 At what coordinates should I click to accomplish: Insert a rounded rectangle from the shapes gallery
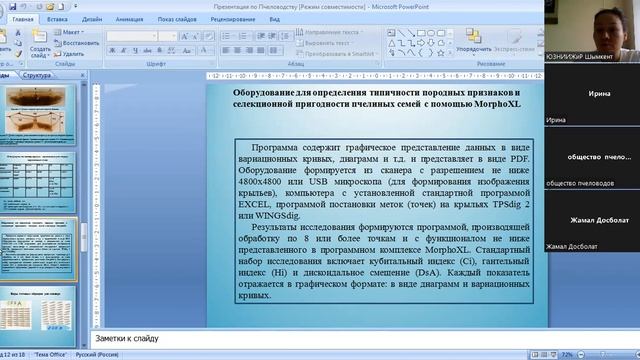441,33
